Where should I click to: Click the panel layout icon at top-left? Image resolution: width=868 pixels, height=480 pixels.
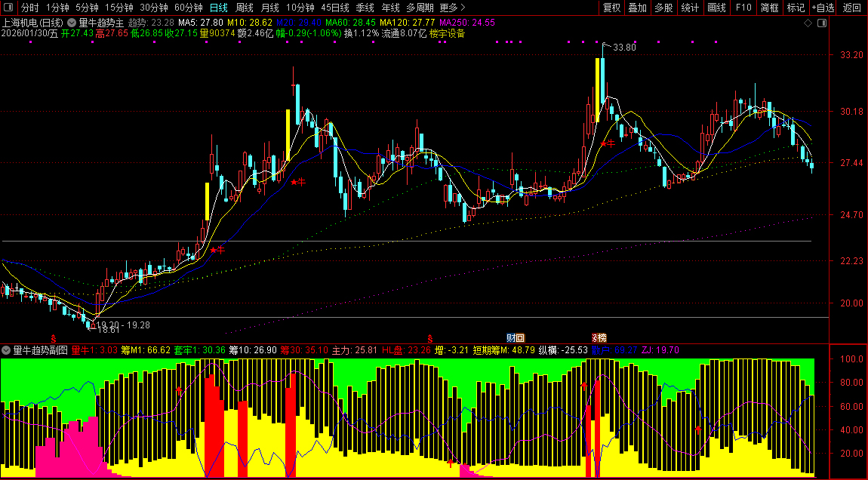coord(8,8)
